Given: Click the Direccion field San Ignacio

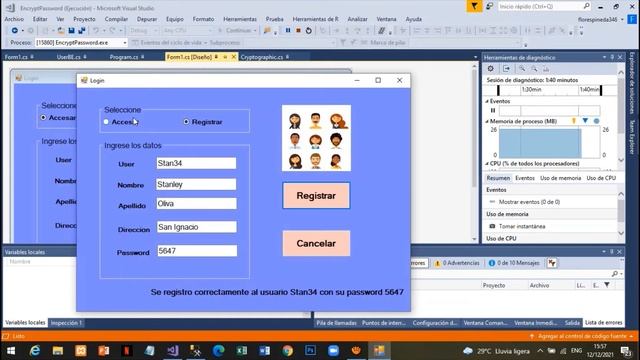Looking at the screenshot, I should point(196,227).
